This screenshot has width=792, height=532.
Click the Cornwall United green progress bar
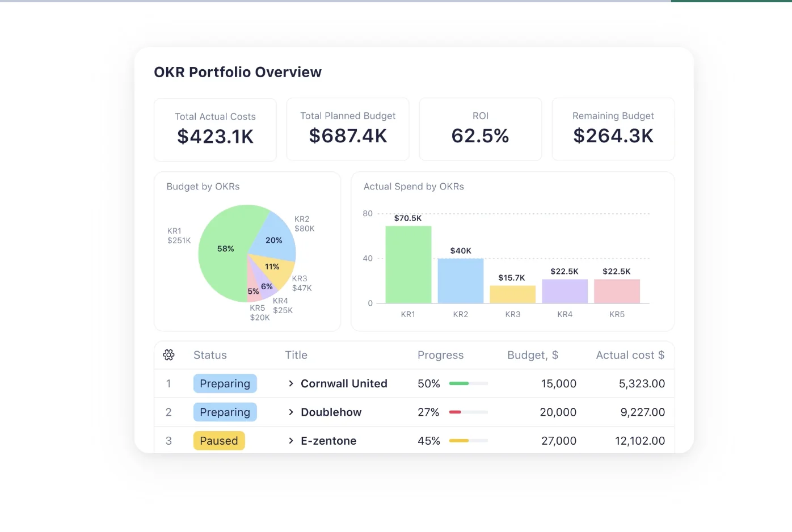pos(469,383)
